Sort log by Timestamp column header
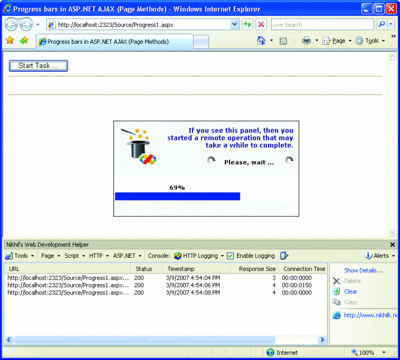 196,269
